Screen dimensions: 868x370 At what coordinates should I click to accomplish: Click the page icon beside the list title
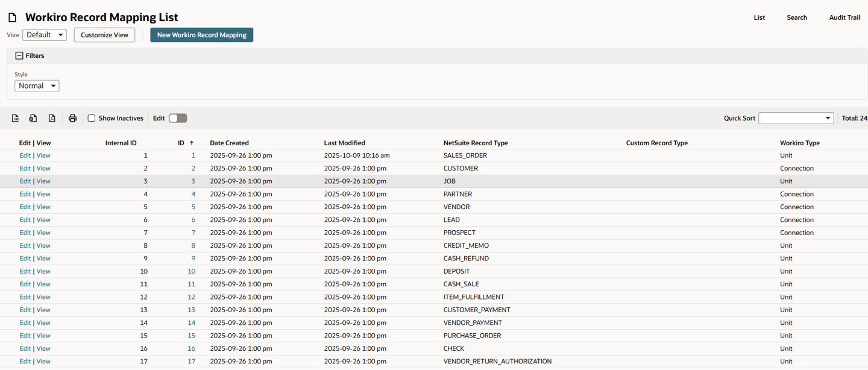point(12,17)
